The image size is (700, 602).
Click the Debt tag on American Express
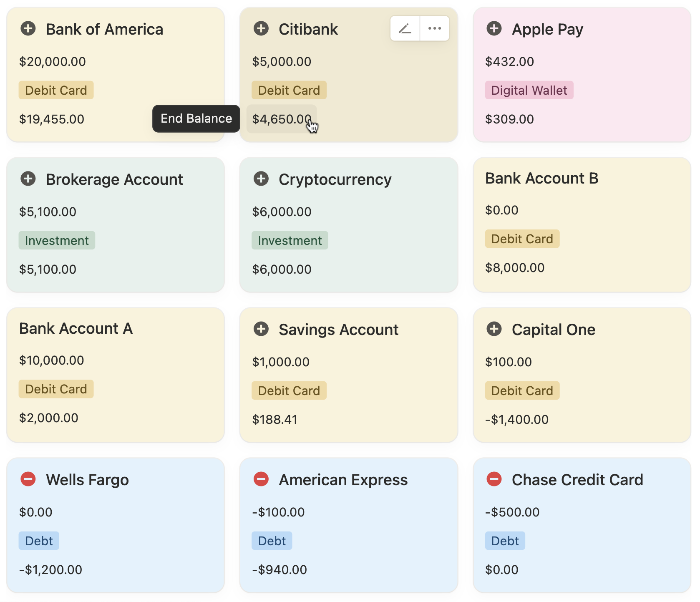(272, 541)
